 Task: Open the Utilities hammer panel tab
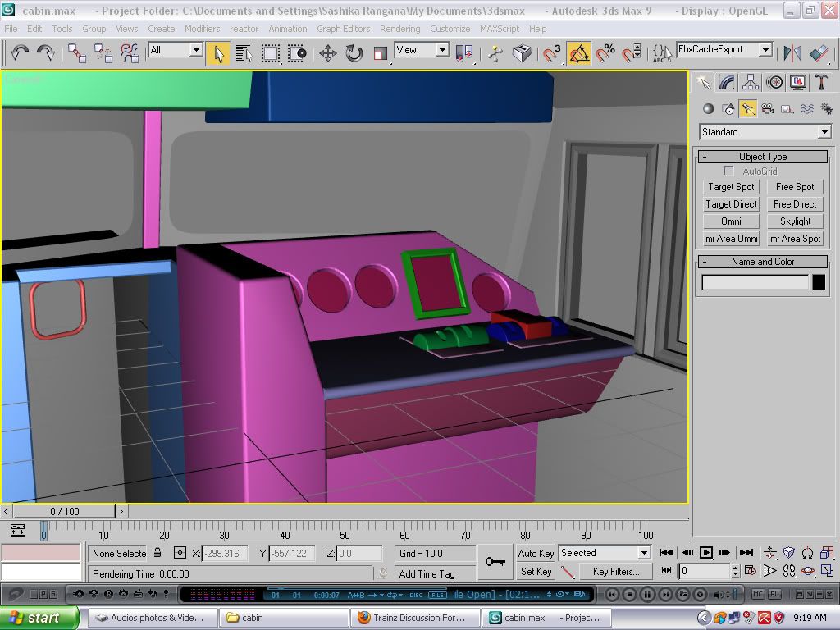pos(822,82)
